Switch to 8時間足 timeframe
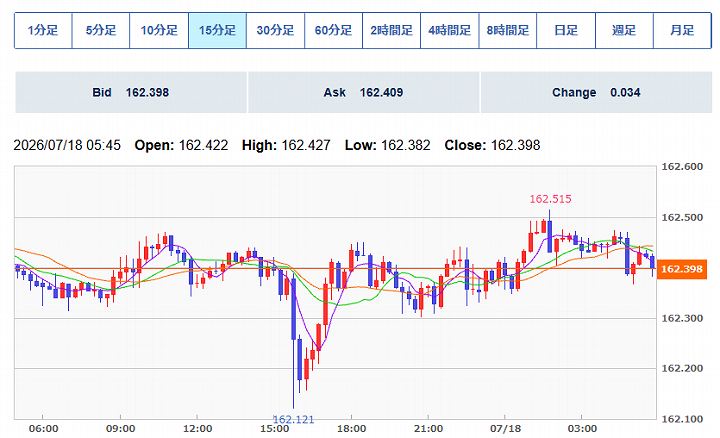 tap(508, 30)
